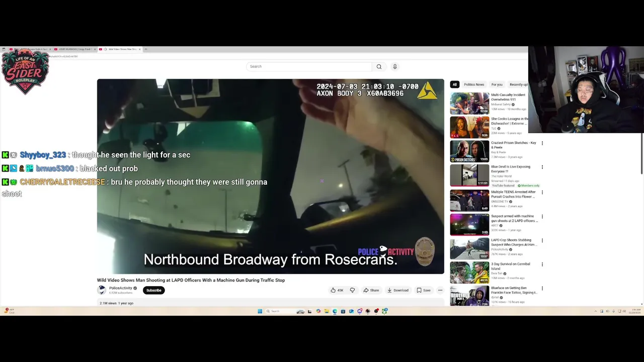Open PoliceActivity channel avatar
The height and width of the screenshot is (362, 644).
pyautogui.click(x=102, y=290)
